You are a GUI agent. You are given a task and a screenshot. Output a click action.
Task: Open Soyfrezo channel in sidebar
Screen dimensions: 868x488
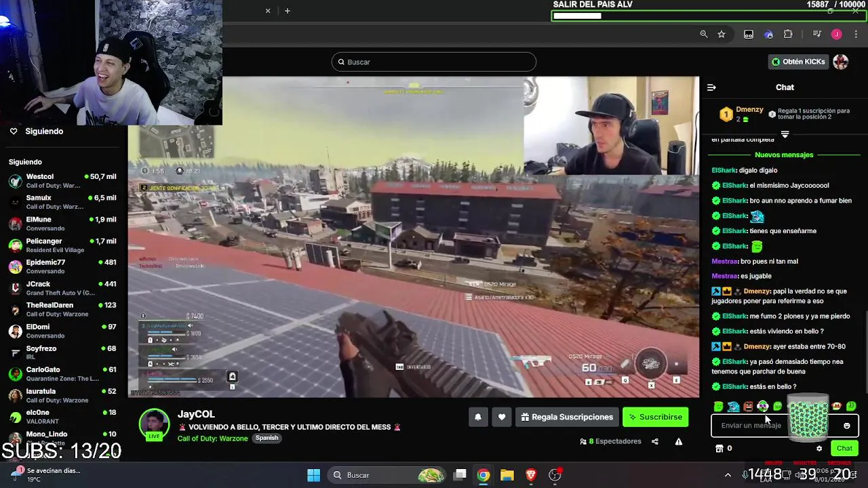[x=62, y=352]
